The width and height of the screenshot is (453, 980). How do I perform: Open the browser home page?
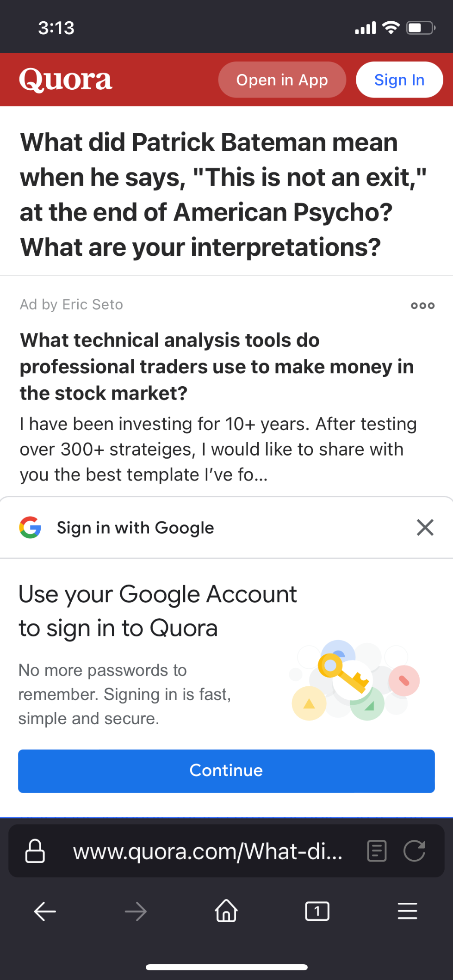pyautogui.click(x=226, y=911)
